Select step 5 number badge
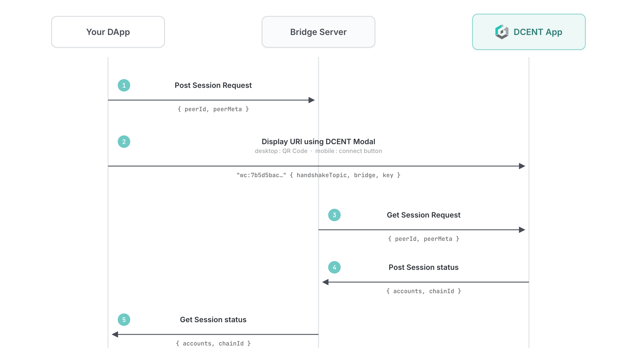The image size is (637, 364). [124, 320]
